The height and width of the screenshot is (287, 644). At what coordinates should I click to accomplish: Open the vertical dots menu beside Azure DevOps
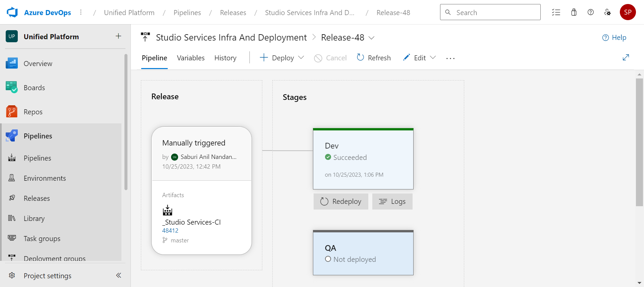pos(81,12)
